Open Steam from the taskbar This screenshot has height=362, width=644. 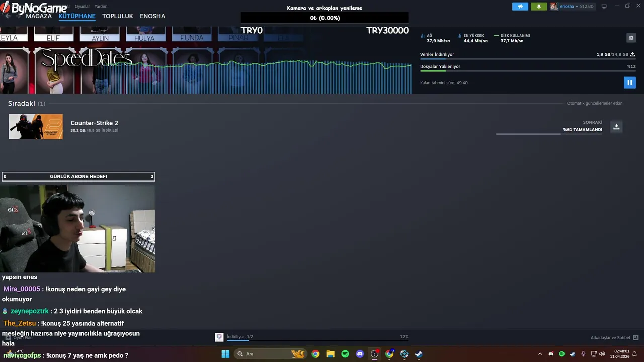(419, 354)
